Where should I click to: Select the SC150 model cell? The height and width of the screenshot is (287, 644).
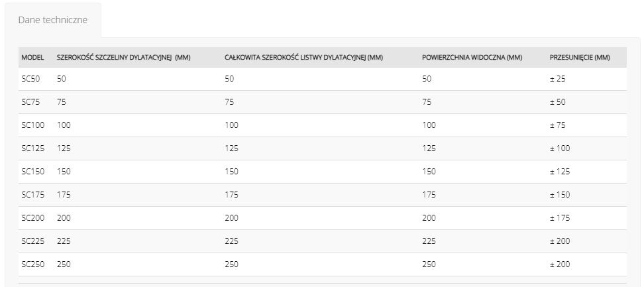[x=33, y=172]
